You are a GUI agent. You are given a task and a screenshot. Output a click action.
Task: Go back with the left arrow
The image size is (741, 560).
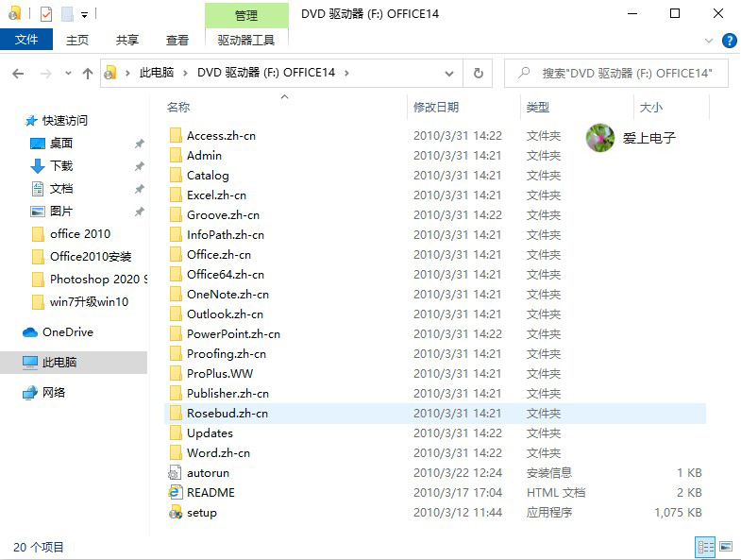(18, 74)
